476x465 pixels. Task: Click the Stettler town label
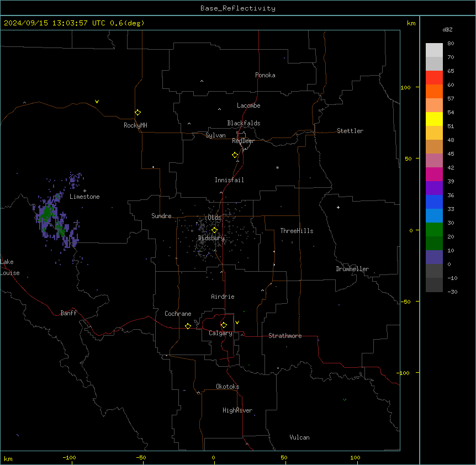point(350,131)
